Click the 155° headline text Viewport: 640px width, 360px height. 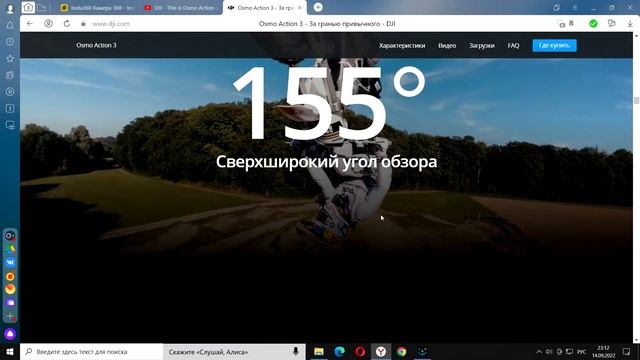click(x=329, y=102)
